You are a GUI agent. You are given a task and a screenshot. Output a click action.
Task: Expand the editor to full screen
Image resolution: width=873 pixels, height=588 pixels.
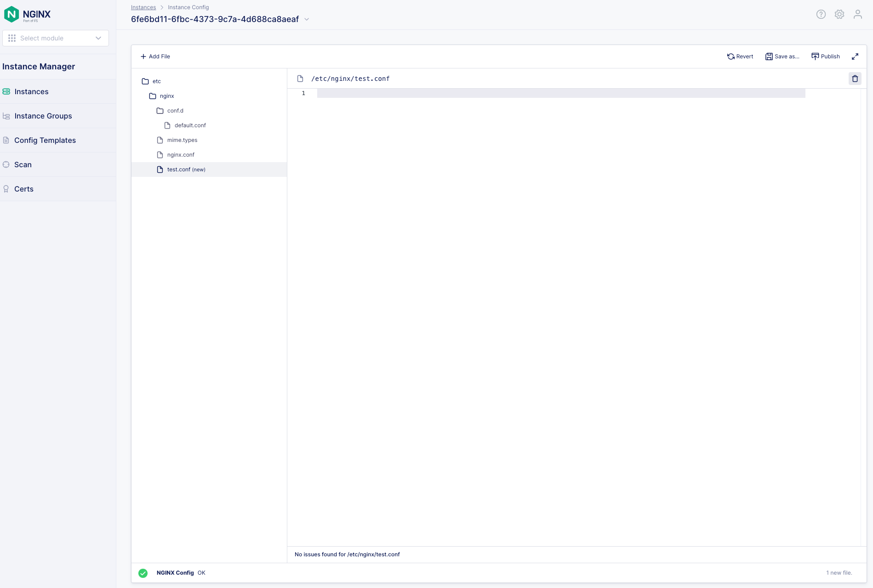pyautogui.click(x=855, y=57)
